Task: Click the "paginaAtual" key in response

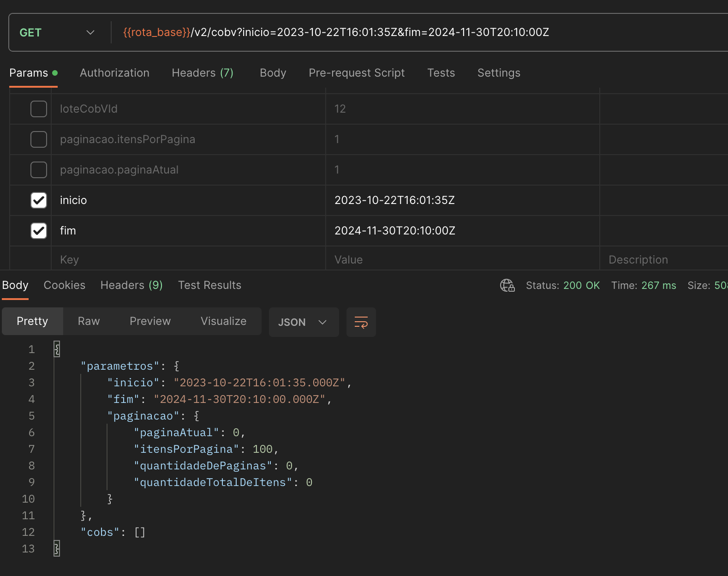Action: [176, 432]
